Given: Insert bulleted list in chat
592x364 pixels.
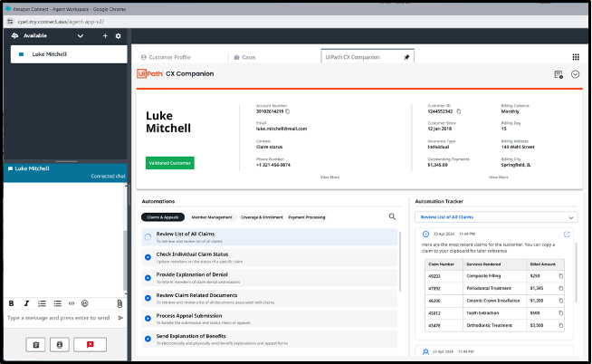Looking at the screenshot, I should tap(57, 303).
